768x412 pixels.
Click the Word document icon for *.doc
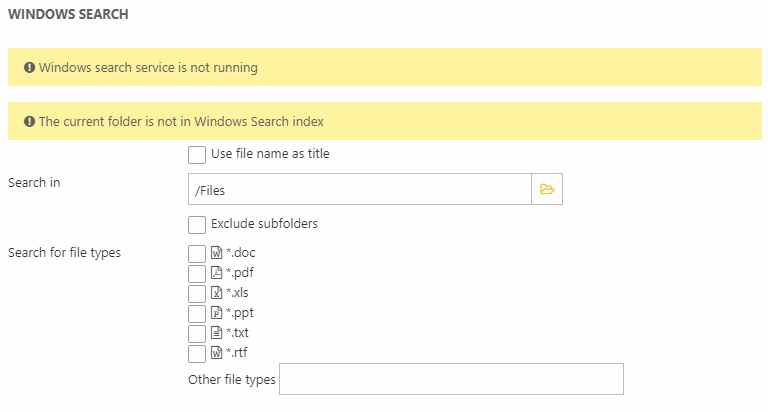point(216,253)
